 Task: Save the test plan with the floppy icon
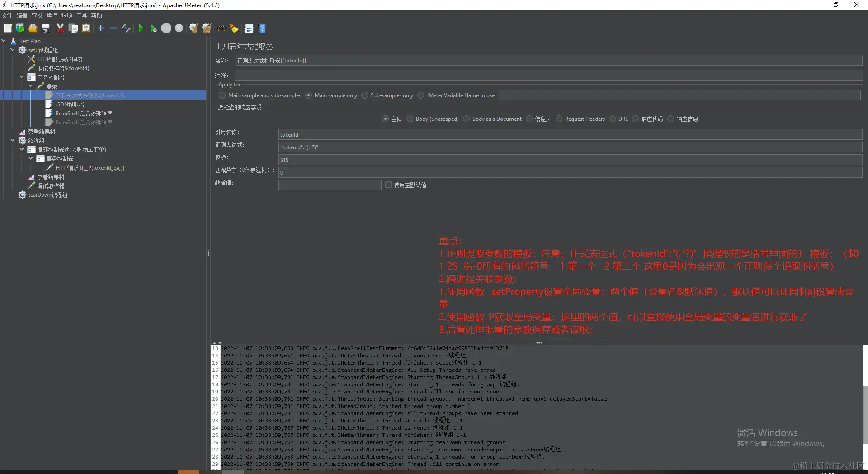[x=45, y=28]
